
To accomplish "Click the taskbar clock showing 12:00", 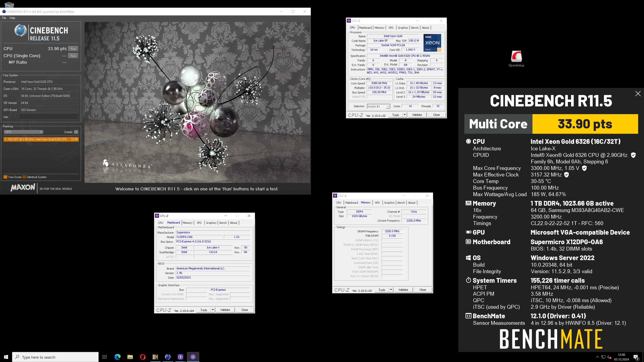I will (621, 357).
